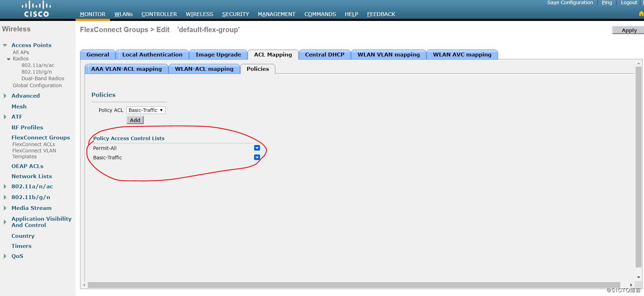Expand the QoS section

tap(5, 256)
